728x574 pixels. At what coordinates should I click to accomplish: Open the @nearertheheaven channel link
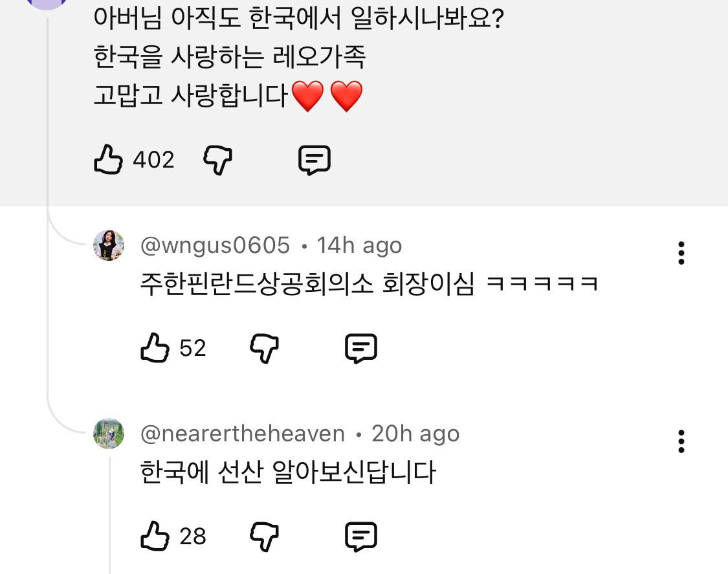click(x=243, y=434)
